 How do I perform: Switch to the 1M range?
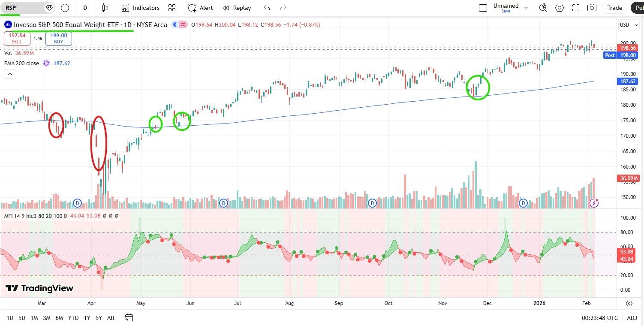pos(34,318)
